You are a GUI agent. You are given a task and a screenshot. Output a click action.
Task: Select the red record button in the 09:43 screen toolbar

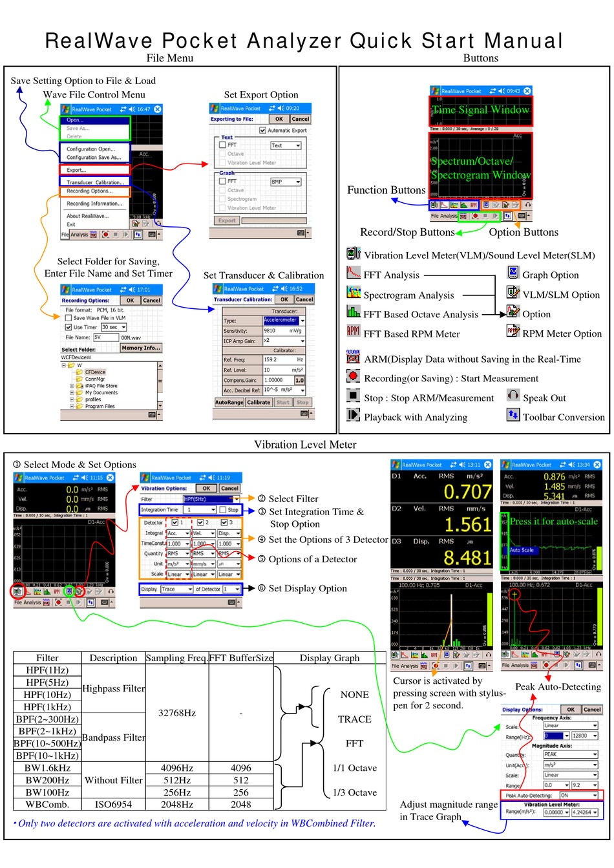click(x=475, y=216)
